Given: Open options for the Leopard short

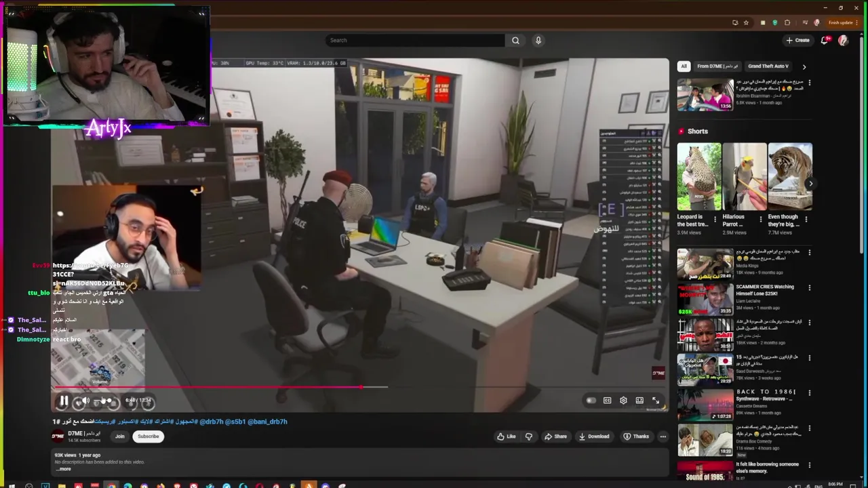Looking at the screenshot, I should pyautogui.click(x=715, y=220).
